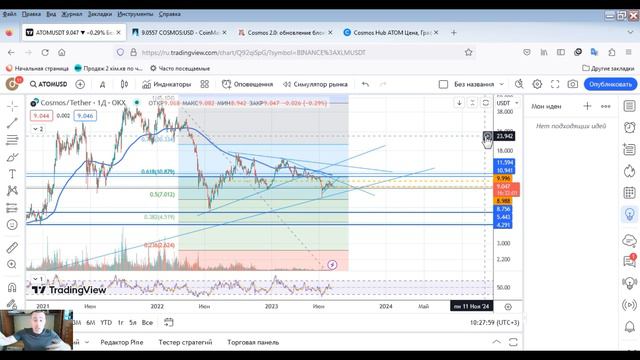Click the Оповещения alert button

click(247, 84)
